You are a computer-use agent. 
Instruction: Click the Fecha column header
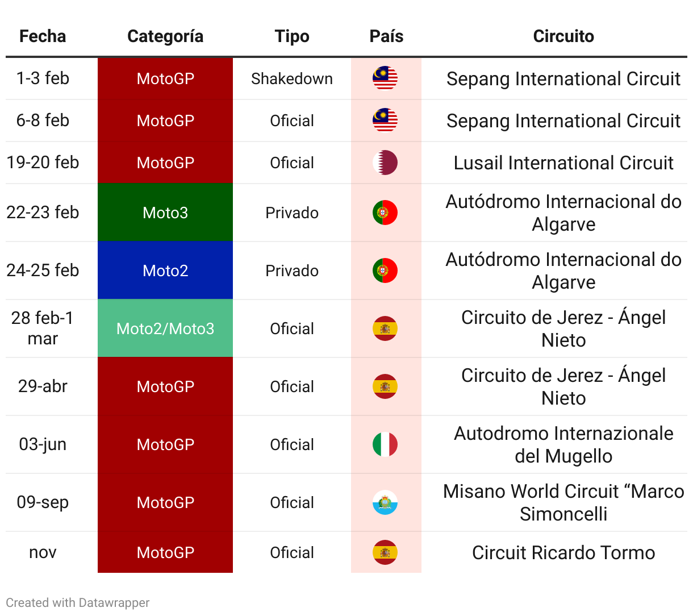click(x=43, y=36)
